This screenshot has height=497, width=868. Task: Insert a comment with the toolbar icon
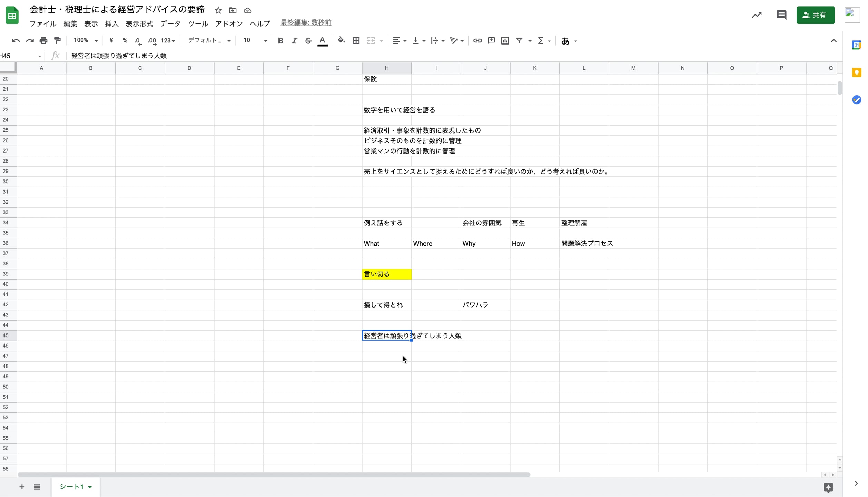coord(491,40)
